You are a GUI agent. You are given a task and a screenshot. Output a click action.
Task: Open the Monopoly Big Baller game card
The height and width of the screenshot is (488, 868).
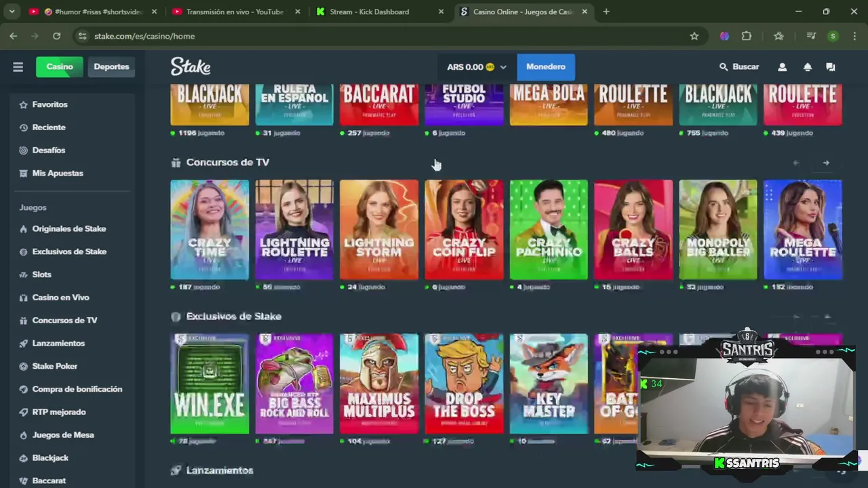718,230
